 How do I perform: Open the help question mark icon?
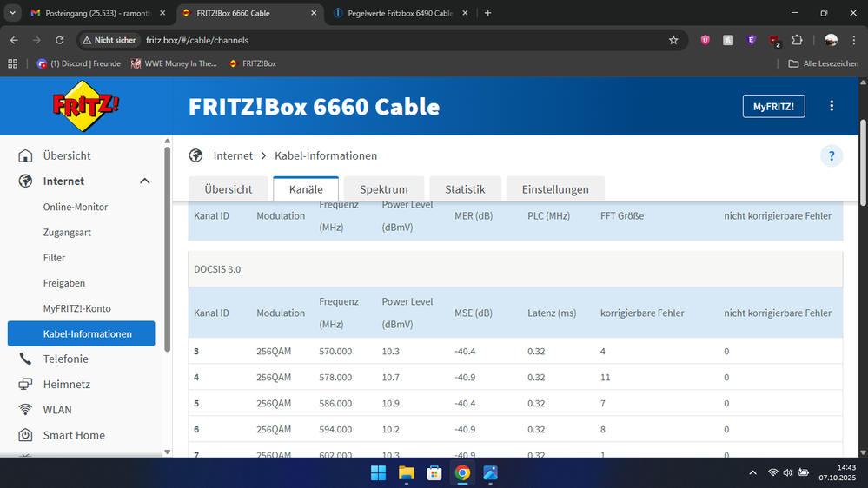(x=832, y=156)
